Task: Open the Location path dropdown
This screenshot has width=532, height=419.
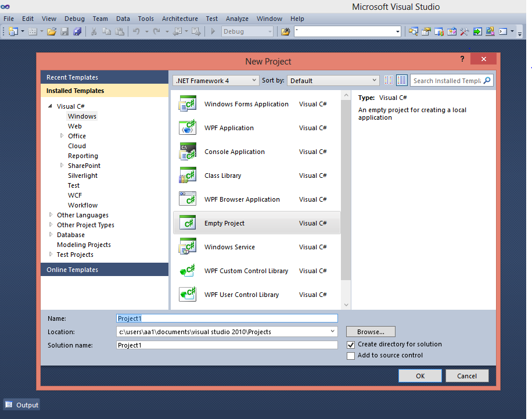Action: [x=332, y=331]
